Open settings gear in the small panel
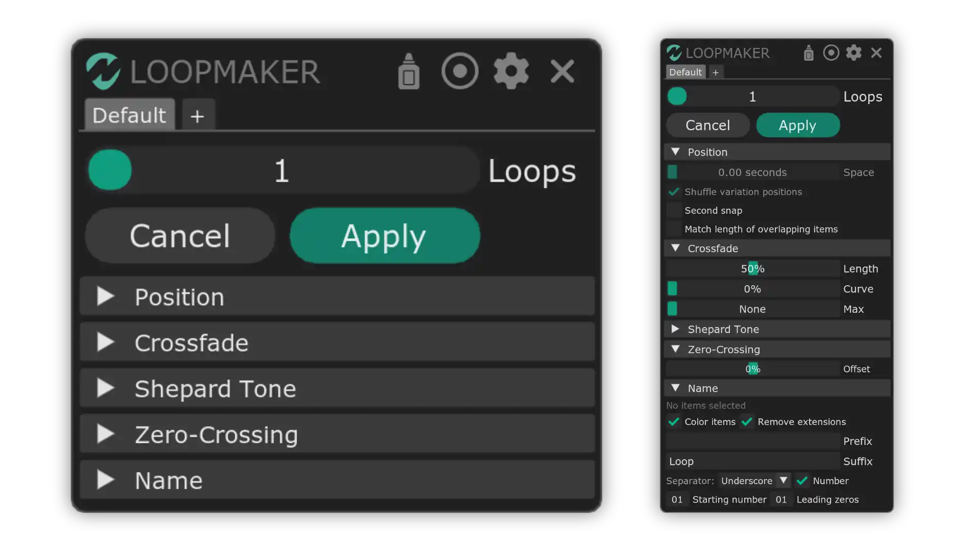980x551 pixels. [853, 53]
